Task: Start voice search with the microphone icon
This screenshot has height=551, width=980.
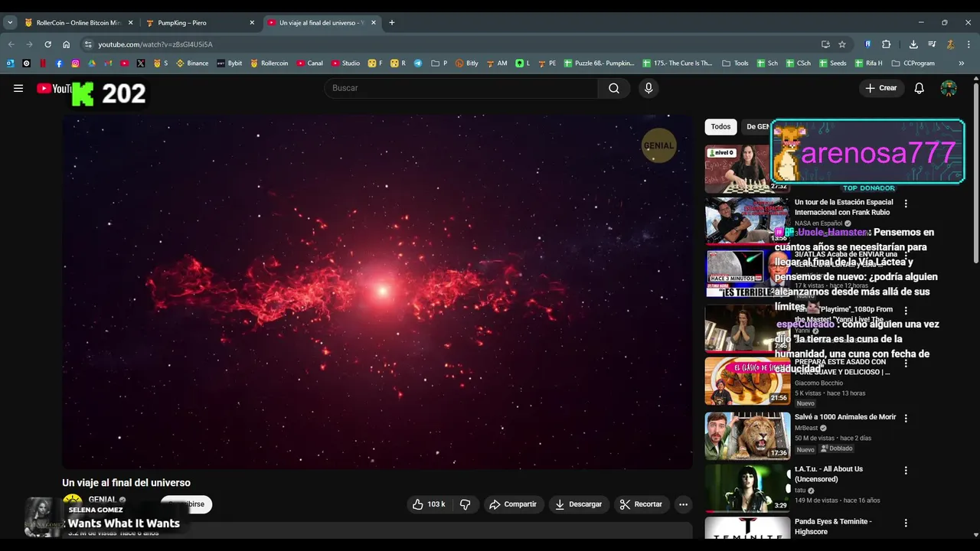Action: coord(648,88)
